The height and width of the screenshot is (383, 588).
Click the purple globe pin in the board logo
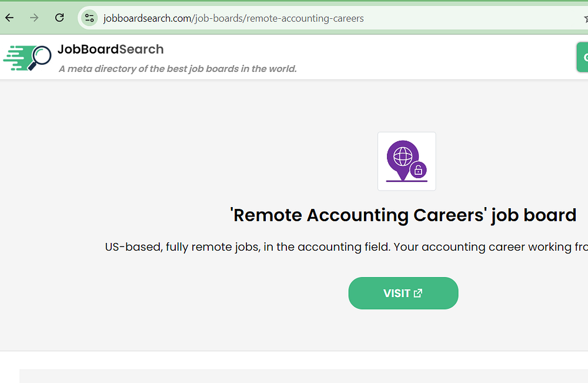[402, 158]
